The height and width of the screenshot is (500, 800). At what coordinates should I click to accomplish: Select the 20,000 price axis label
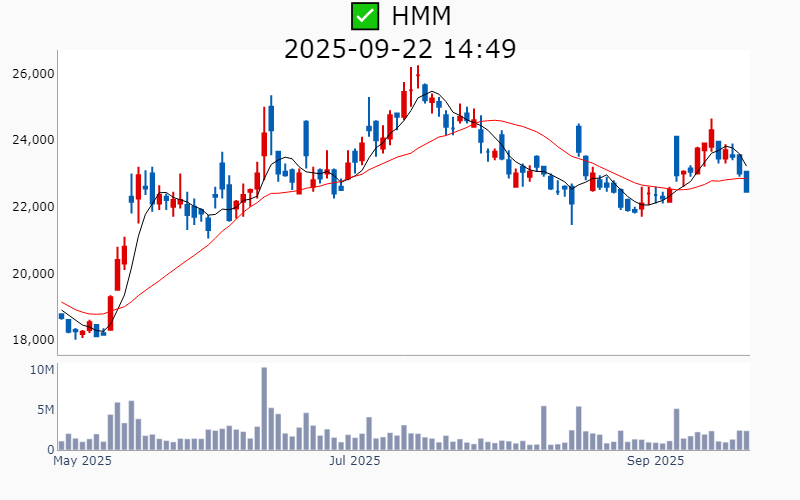click(33, 274)
